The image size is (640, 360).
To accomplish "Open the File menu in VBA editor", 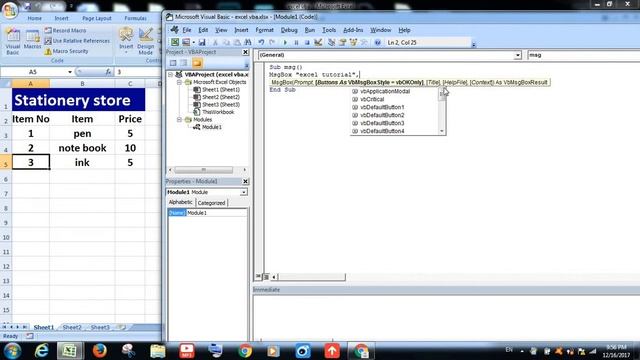I will [x=187, y=30].
